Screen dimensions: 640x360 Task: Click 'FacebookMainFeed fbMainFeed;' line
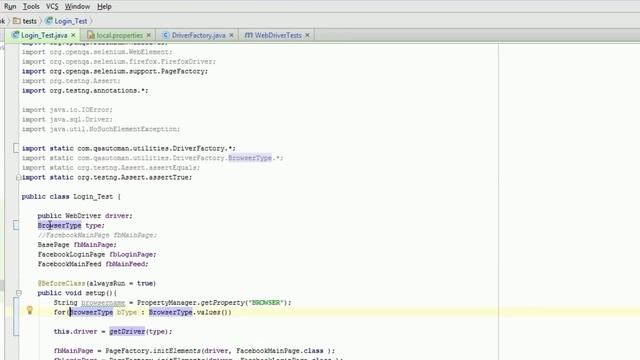93,264
